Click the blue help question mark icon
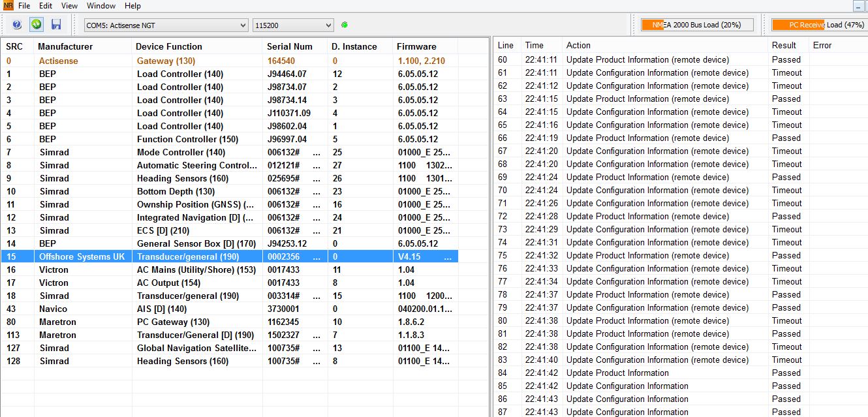This screenshot has width=868, height=417. (17, 25)
